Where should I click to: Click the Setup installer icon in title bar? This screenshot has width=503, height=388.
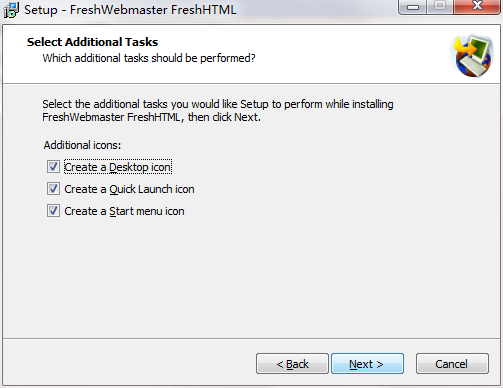(x=11, y=10)
